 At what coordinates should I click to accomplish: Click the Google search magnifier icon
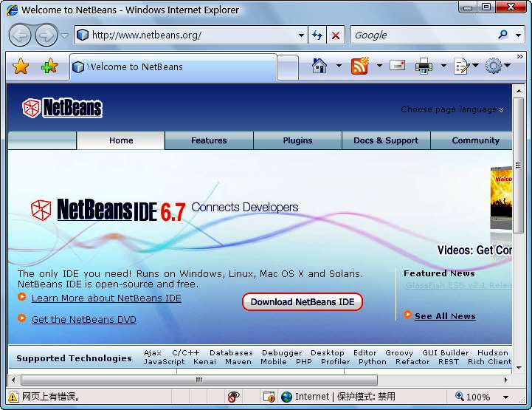pyautogui.click(x=503, y=35)
